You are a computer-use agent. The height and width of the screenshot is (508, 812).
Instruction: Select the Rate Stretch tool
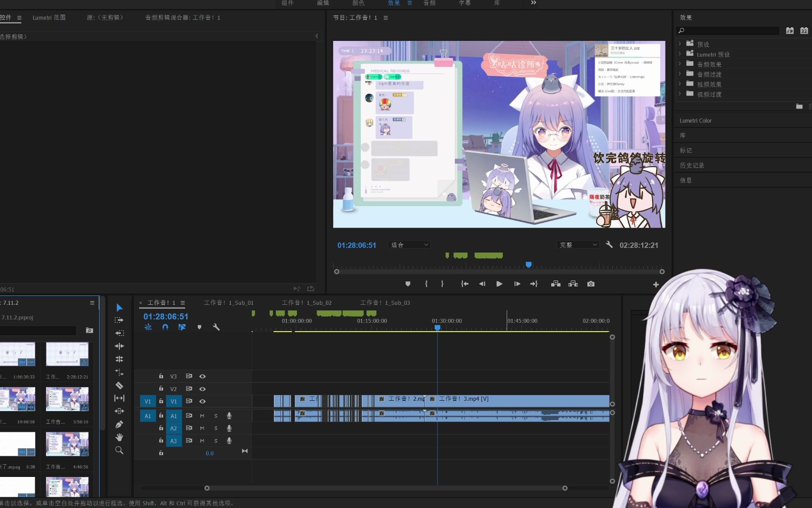119,373
